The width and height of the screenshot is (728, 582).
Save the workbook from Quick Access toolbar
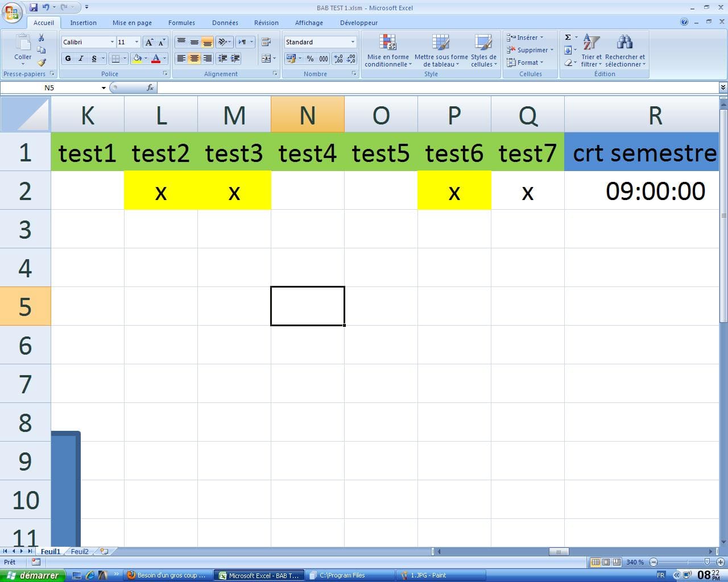(x=34, y=7)
